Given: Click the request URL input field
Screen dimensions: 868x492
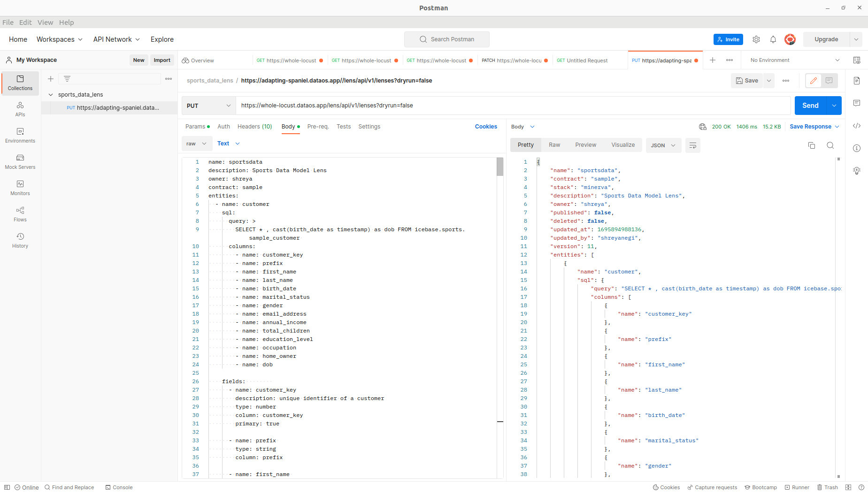Looking at the screenshot, I should click(513, 106).
